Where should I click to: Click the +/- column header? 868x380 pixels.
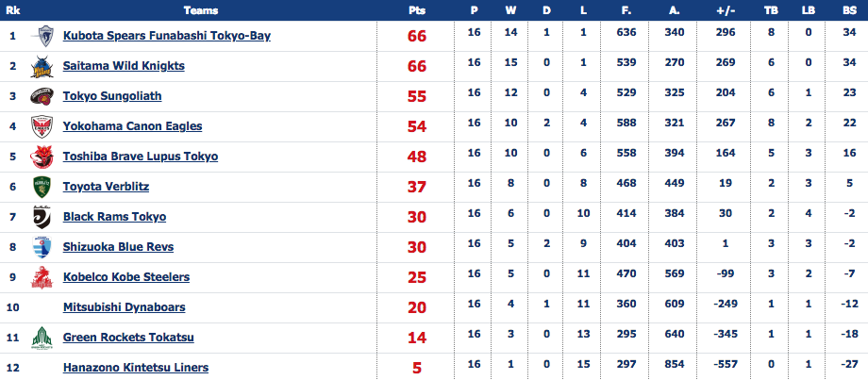pyautogui.click(x=725, y=10)
